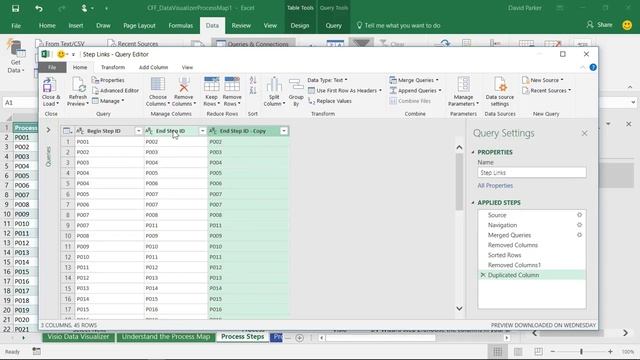Click the table corner menu icon
This screenshot has width=640, height=360.
click(67, 131)
